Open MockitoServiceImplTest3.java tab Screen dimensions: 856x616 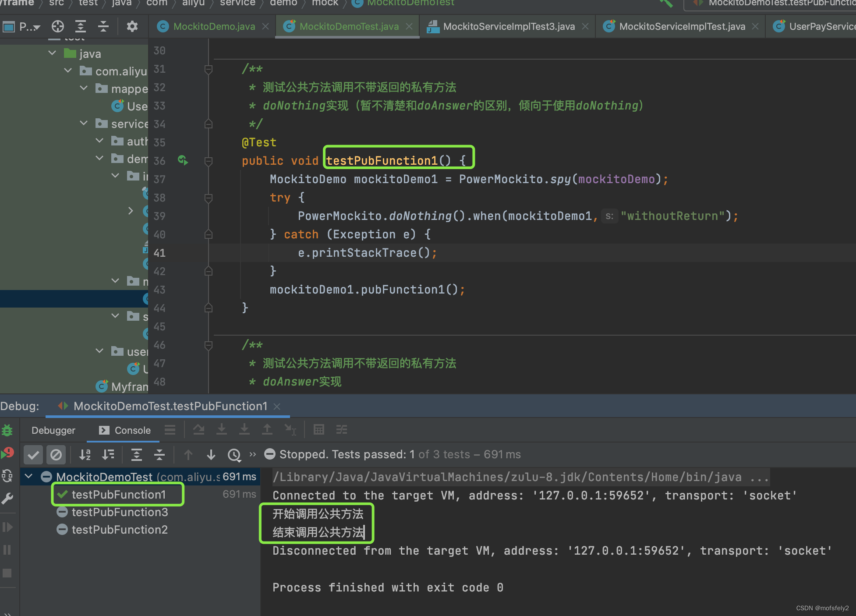coord(509,27)
